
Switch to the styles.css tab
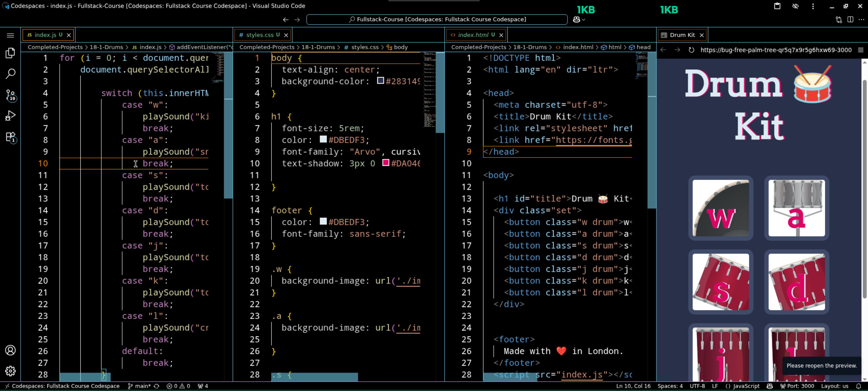[259, 35]
